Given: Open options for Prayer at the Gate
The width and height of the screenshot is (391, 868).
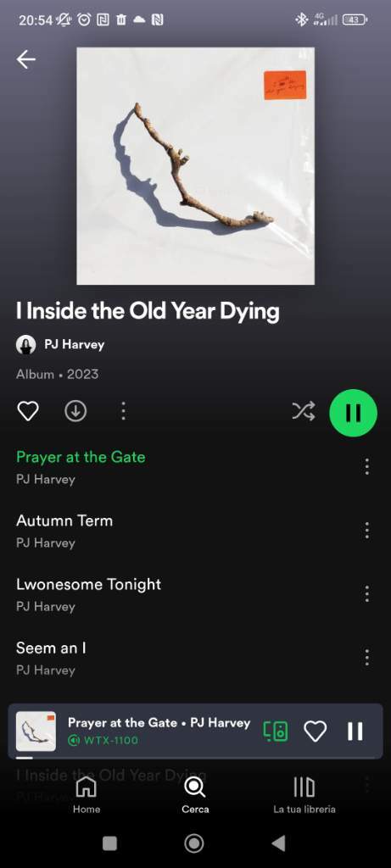Looking at the screenshot, I should (366, 467).
